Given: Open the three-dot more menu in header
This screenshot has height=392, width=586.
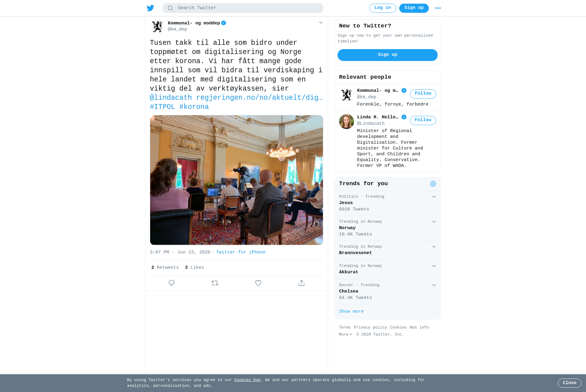Looking at the screenshot, I should pyautogui.click(x=438, y=8).
